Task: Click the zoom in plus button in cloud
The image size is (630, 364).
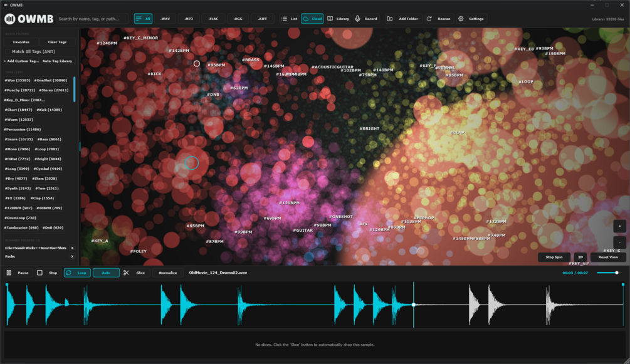Action: pyautogui.click(x=619, y=226)
